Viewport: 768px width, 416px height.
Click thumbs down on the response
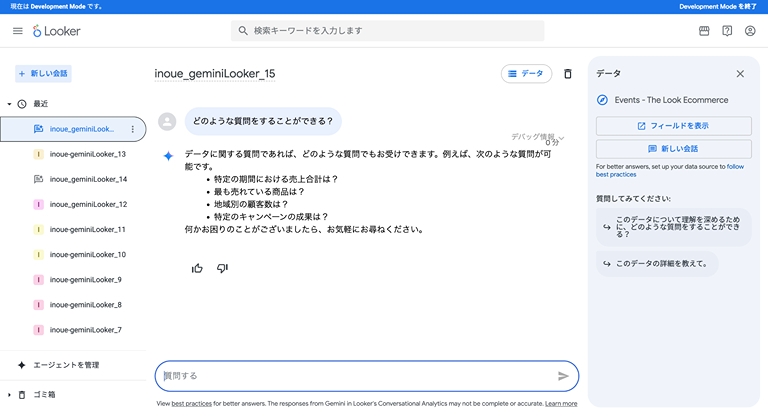222,268
